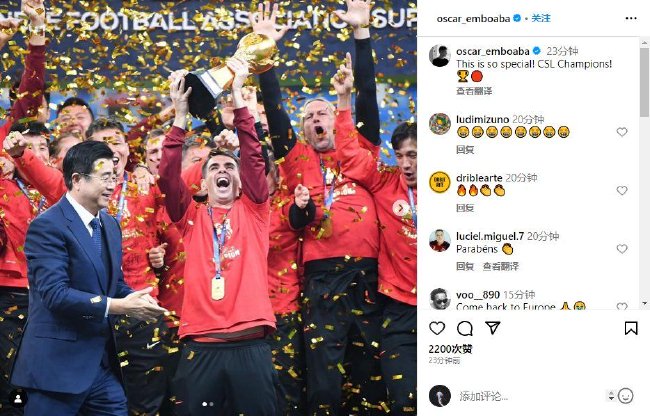Like ludimizuno's comment
This screenshot has width=650, height=416.
pyautogui.click(x=622, y=132)
